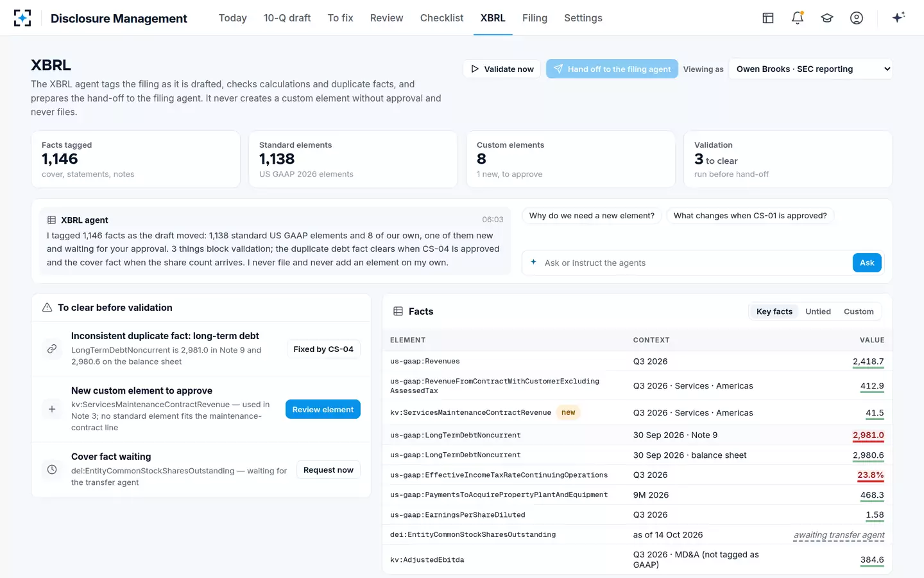Click the Ask button
The image size is (924, 578).
[867, 263]
